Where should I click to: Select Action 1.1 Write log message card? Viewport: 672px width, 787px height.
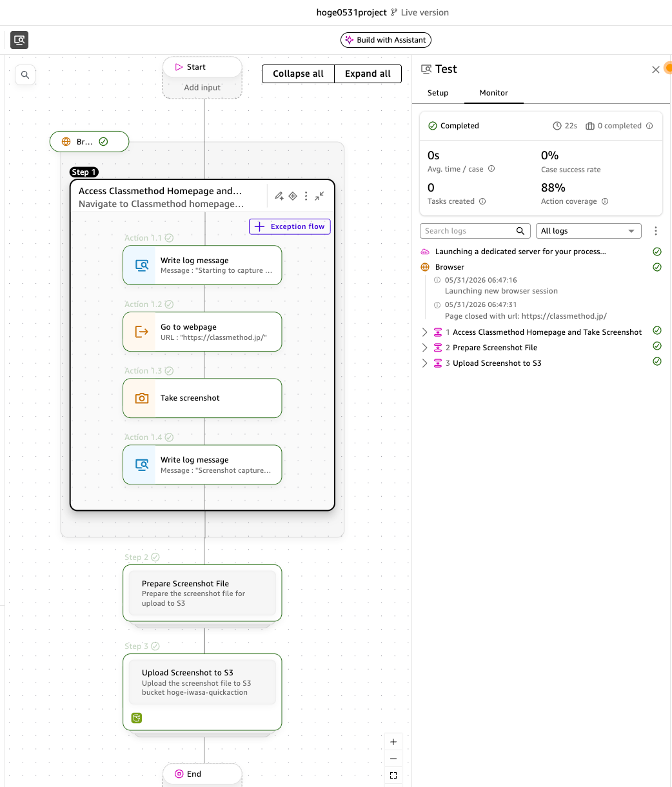coord(203,265)
